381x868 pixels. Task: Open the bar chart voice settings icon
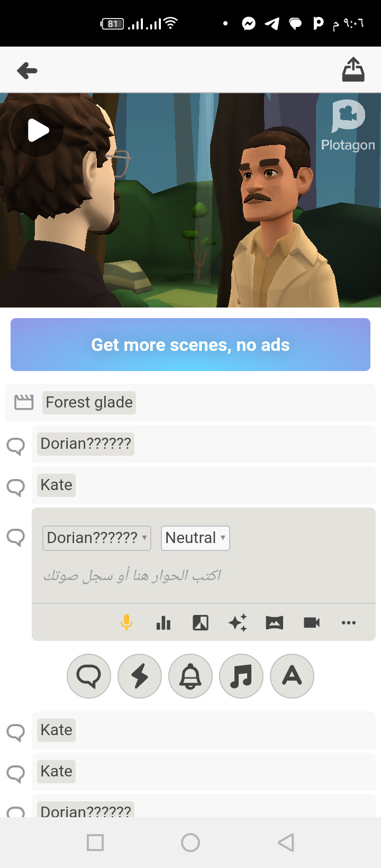pos(164,623)
